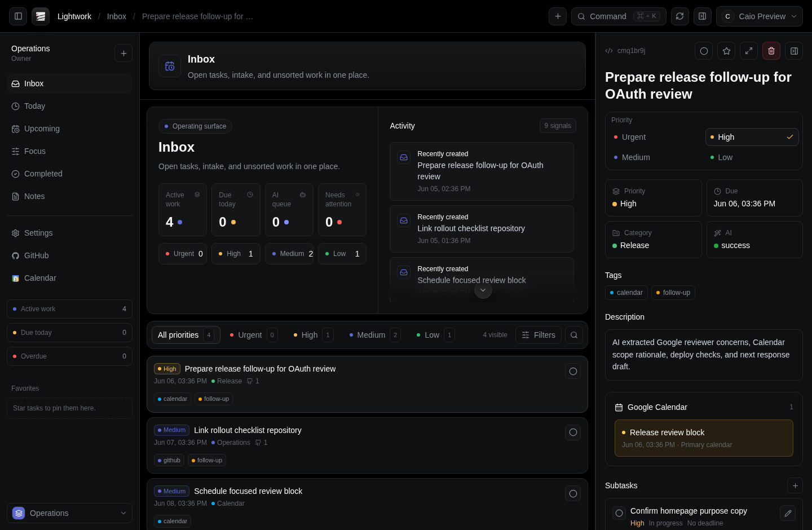The height and width of the screenshot is (530, 812).
Task: Click the comment count on OAuth review task
Action: point(253,381)
